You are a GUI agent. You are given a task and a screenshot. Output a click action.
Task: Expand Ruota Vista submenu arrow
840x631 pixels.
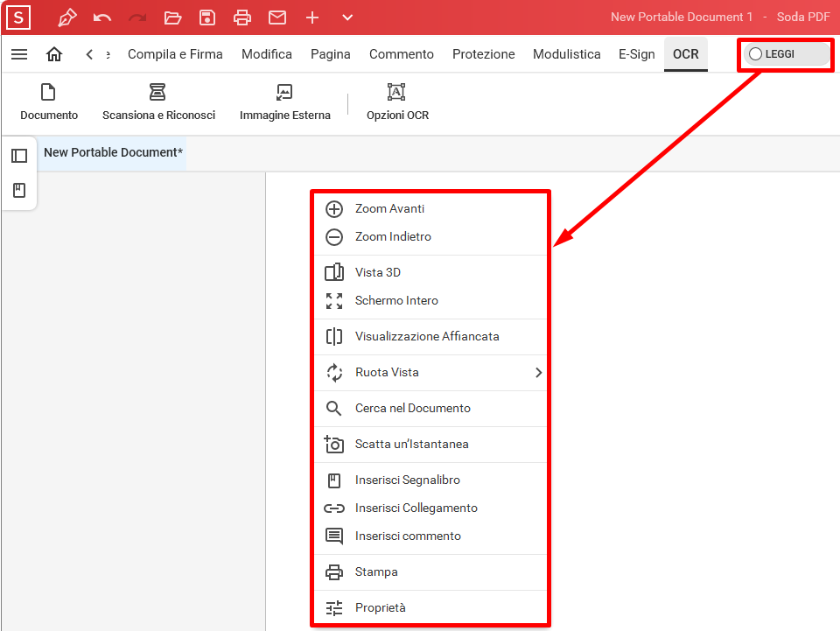tap(538, 372)
